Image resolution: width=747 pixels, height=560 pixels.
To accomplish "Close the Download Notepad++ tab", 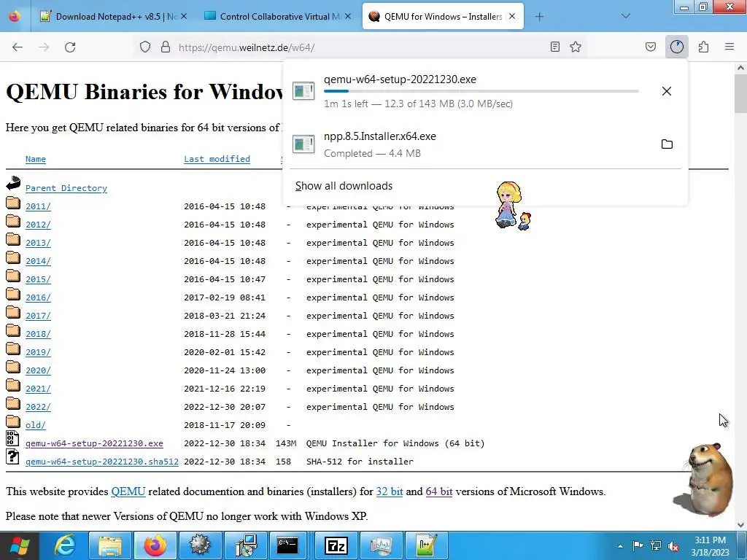I will click(x=184, y=16).
